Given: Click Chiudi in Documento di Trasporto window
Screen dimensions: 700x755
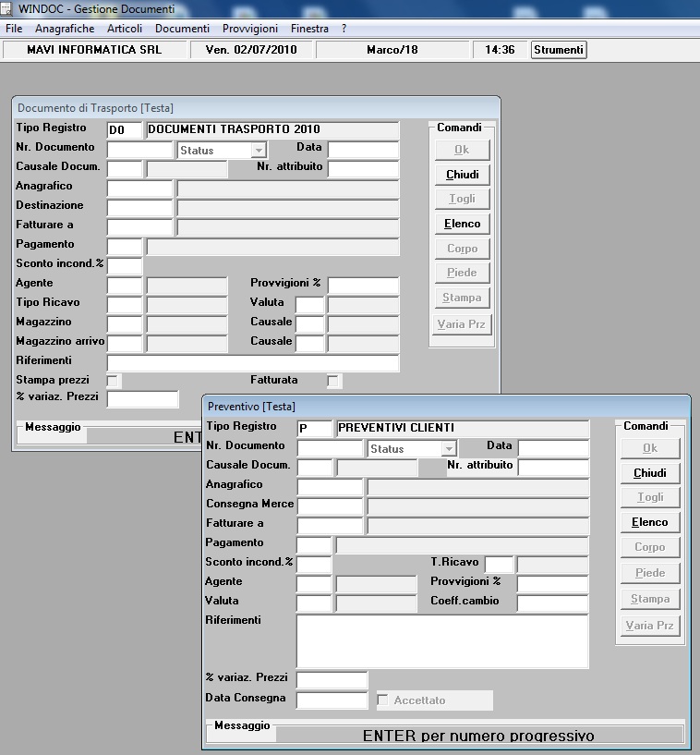Looking at the screenshot, I should pyautogui.click(x=463, y=175).
